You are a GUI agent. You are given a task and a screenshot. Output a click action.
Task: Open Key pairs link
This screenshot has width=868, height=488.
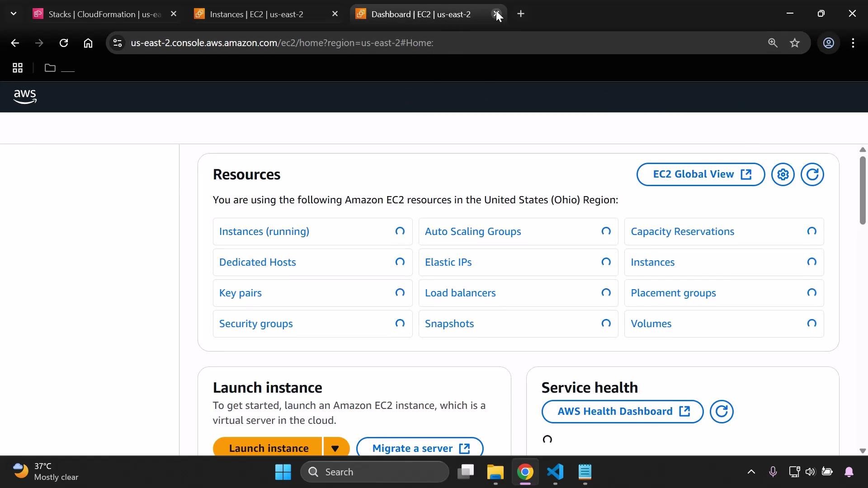click(240, 293)
